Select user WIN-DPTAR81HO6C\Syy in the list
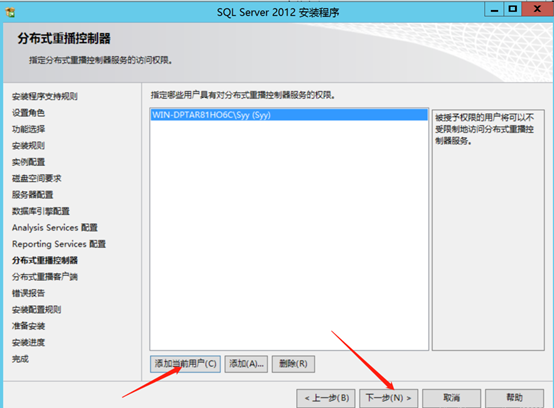 289,115
